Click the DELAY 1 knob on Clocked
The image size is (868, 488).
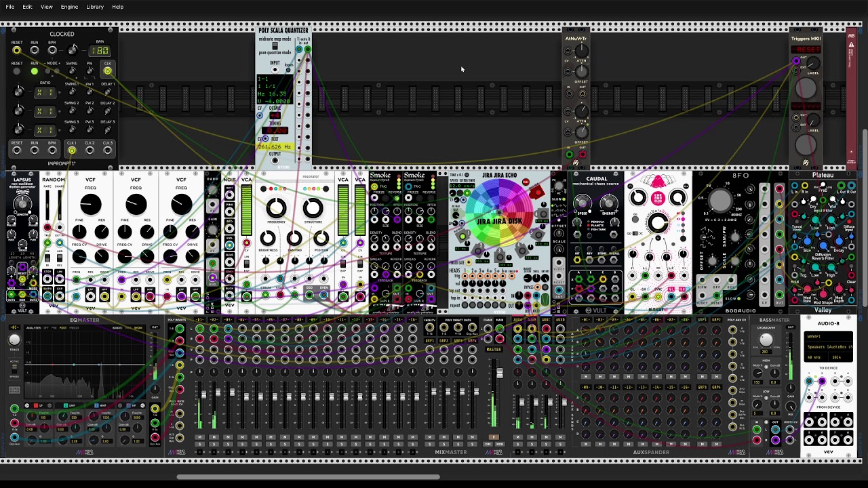pyautogui.click(x=108, y=91)
